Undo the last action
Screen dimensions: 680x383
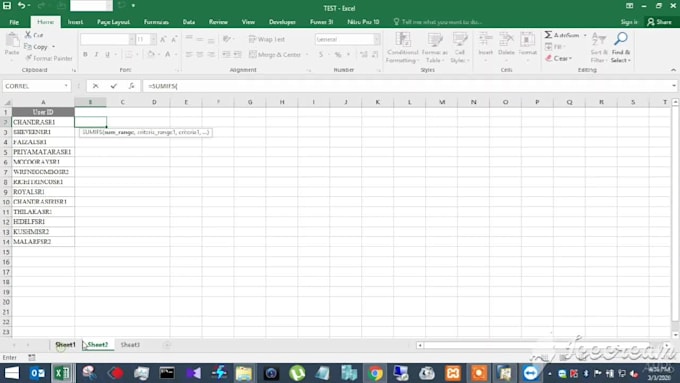21,6
